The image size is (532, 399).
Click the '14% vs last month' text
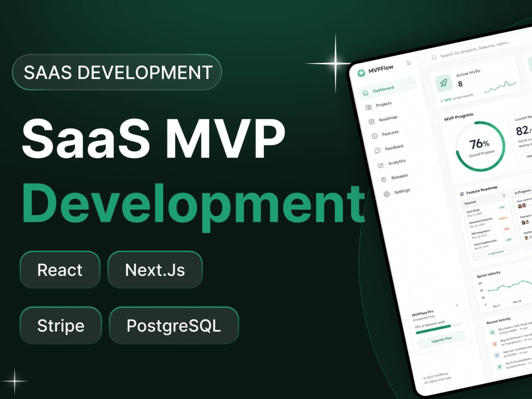tap(456, 98)
